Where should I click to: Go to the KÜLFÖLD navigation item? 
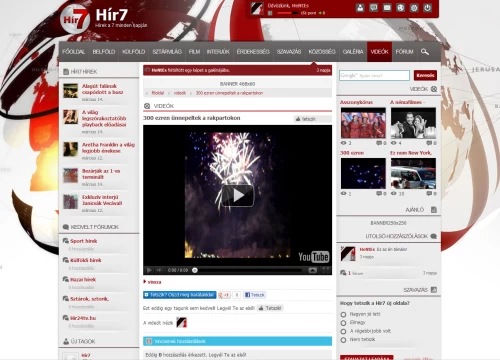(133, 52)
